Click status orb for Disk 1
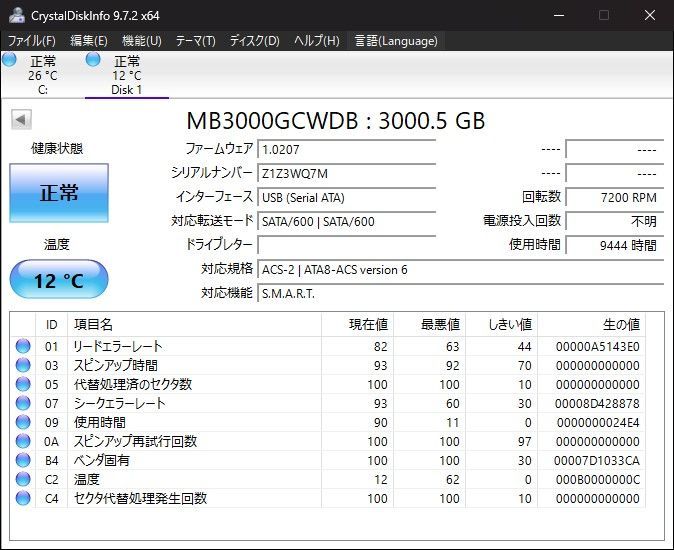This screenshot has height=550, width=674. [93, 59]
